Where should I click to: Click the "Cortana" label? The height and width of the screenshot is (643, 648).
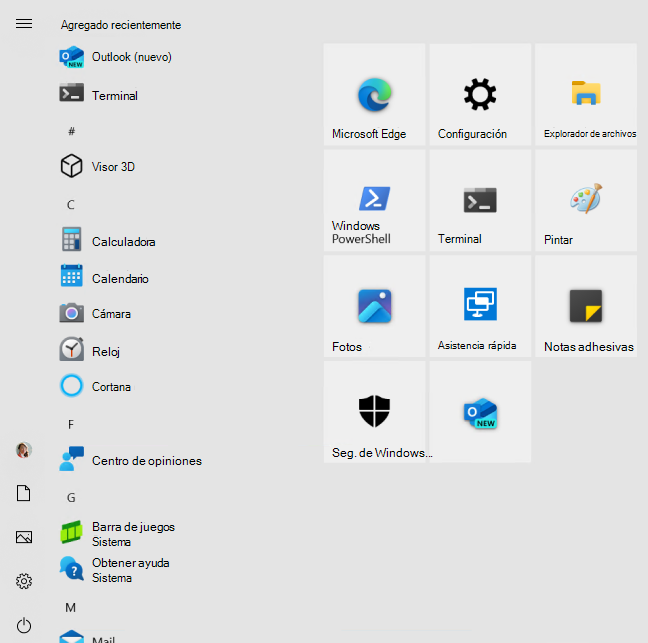point(111,387)
